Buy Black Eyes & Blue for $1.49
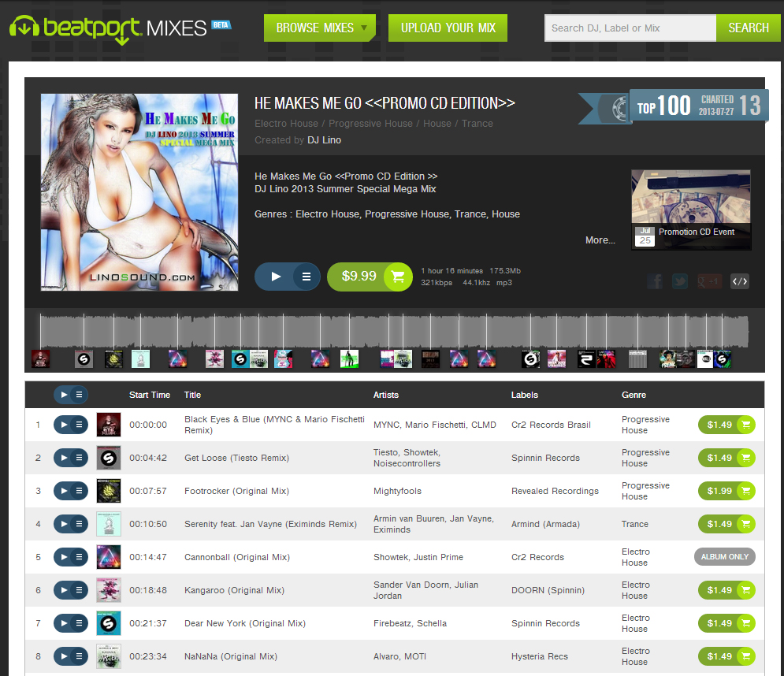Viewport: 784px width, 676px height. 726,425
